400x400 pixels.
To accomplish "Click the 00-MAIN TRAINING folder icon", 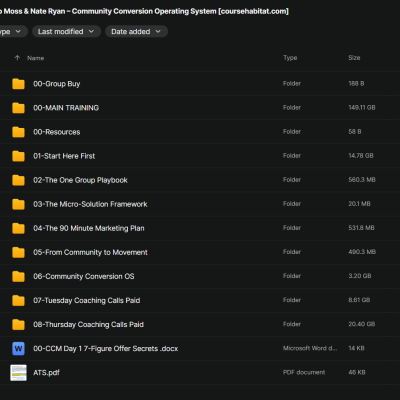I will [18, 108].
